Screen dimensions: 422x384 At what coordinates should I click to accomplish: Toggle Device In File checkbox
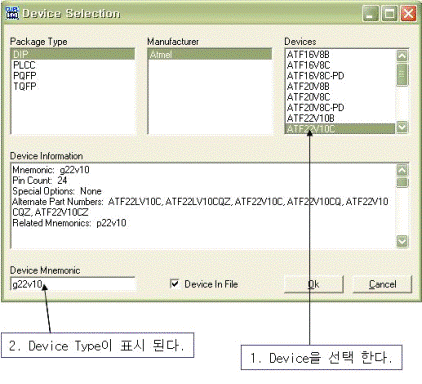[x=175, y=284]
